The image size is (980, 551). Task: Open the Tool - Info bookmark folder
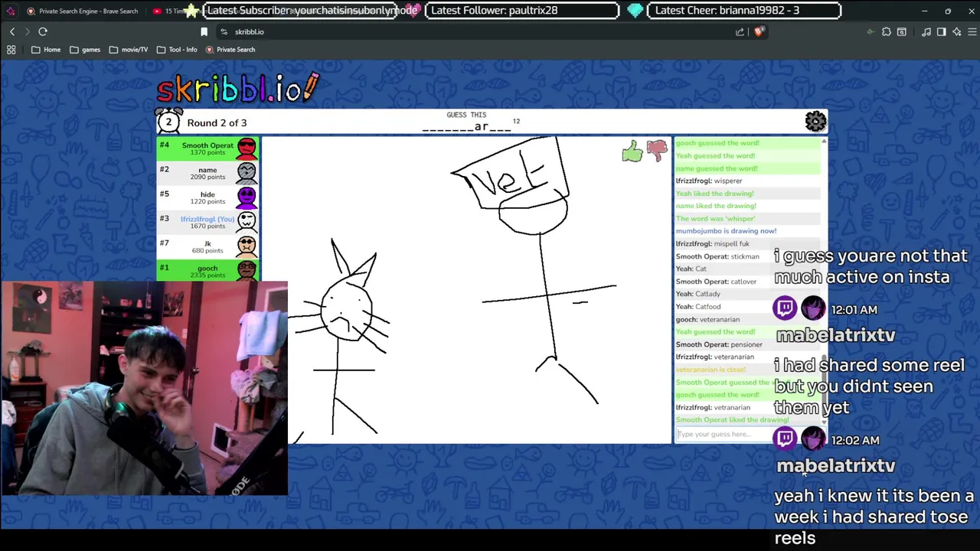[x=177, y=50]
